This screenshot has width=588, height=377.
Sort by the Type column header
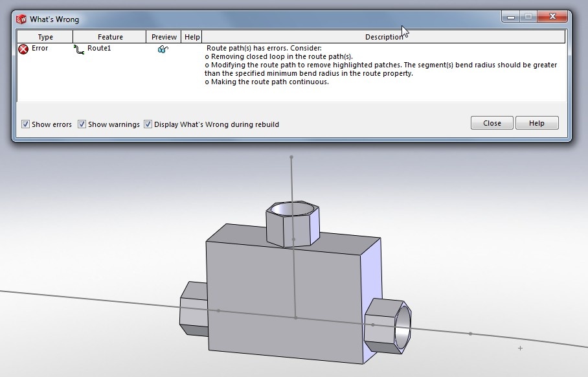45,37
